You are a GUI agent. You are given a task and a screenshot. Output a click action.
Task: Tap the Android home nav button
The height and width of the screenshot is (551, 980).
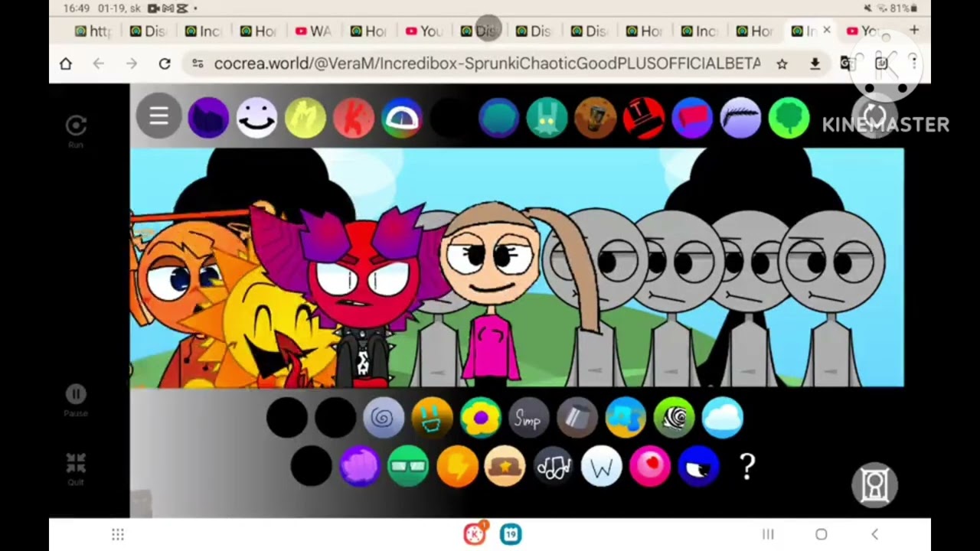tap(821, 534)
